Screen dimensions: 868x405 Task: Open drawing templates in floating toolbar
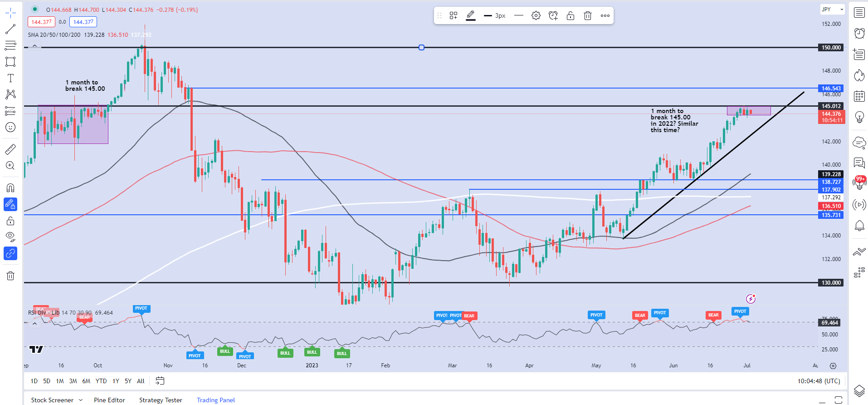[454, 15]
